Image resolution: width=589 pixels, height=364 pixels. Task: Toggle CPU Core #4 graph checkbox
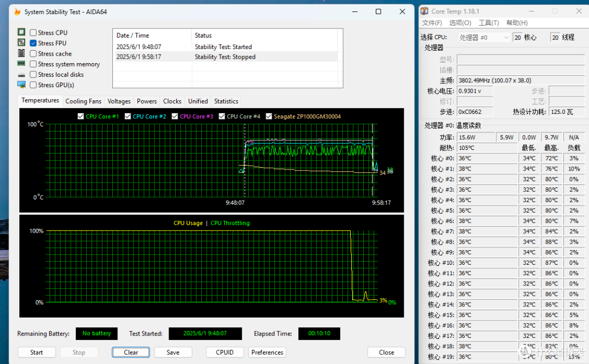click(x=222, y=116)
